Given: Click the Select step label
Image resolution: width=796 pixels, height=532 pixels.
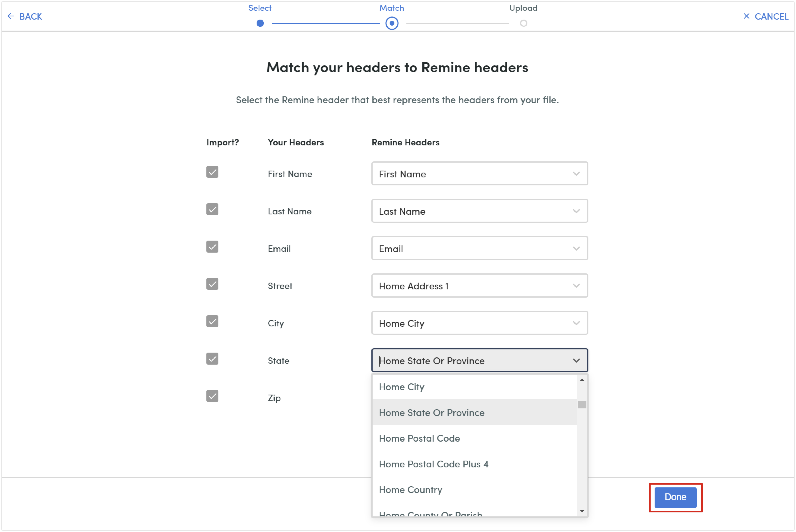Looking at the screenshot, I should (x=260, y=8).
